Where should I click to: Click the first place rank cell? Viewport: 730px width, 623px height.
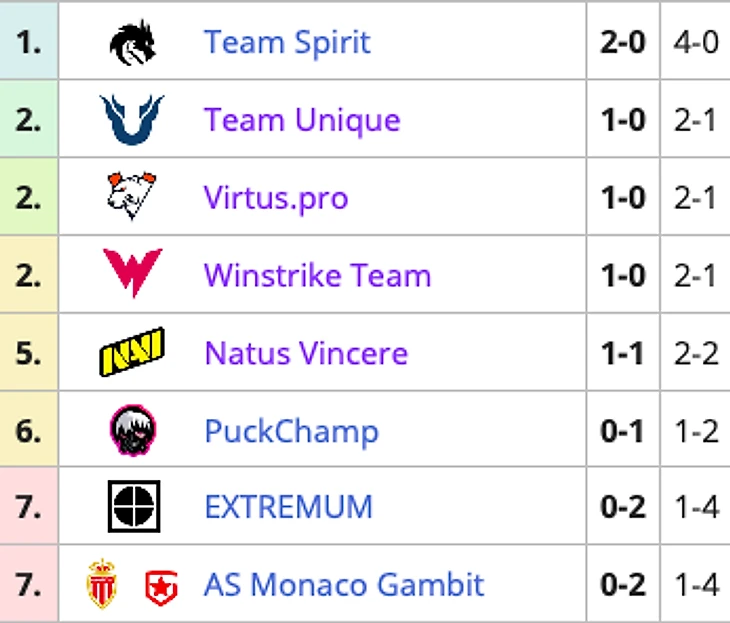tap(29, 44)
